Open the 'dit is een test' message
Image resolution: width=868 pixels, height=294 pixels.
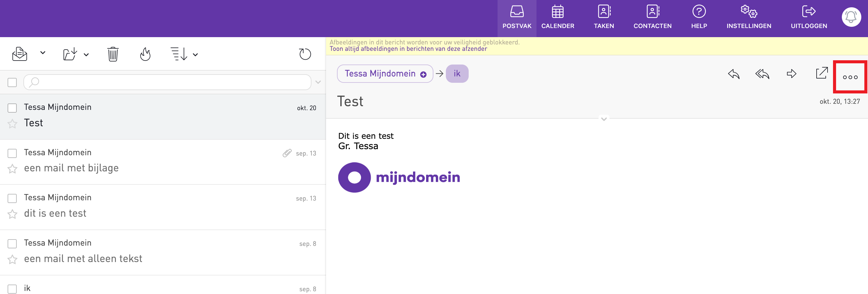pyautogui.click(x=163, y=207)
